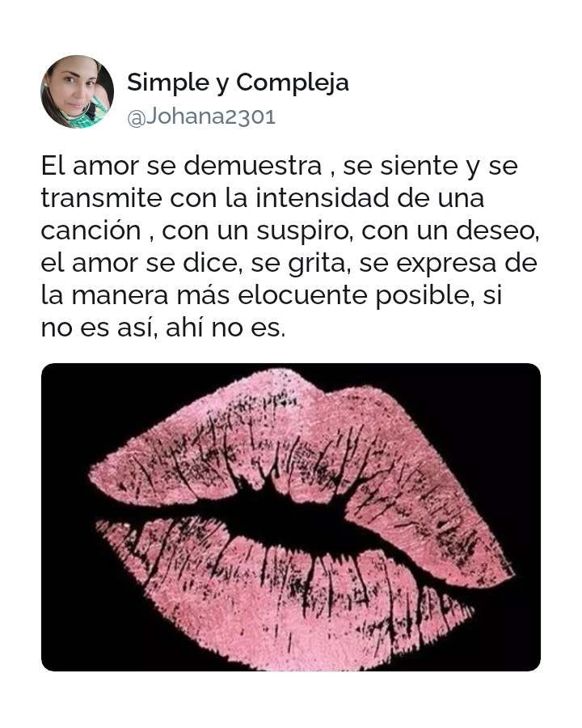Select the word ahí in the last line
The width and height of the screenshot is (582, 728).
184,328
